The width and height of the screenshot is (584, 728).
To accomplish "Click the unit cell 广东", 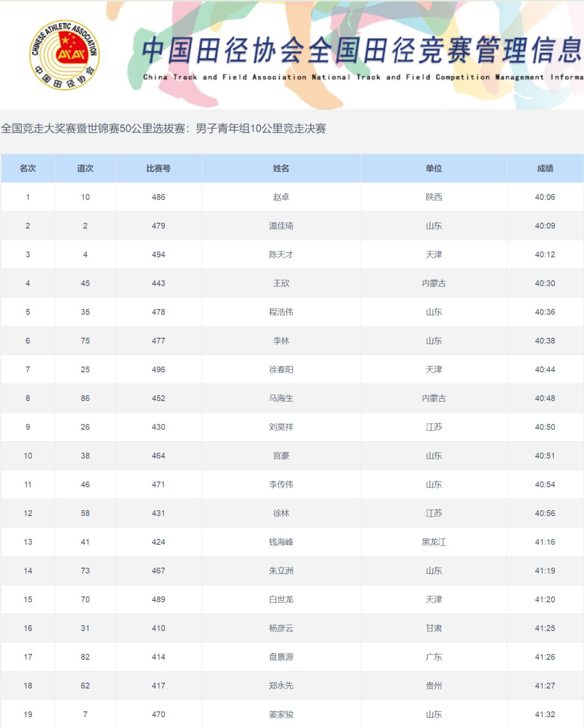I will (x=434, y=657).
